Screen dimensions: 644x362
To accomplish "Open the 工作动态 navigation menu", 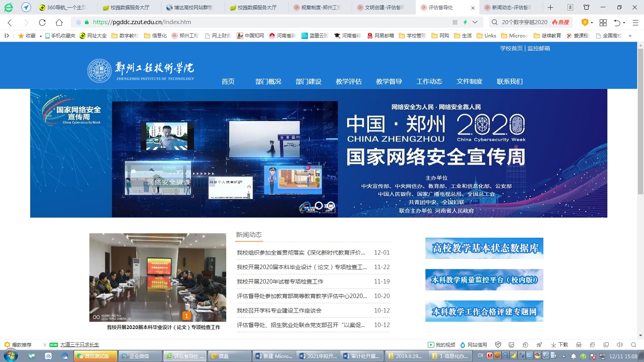I will 429,81.
